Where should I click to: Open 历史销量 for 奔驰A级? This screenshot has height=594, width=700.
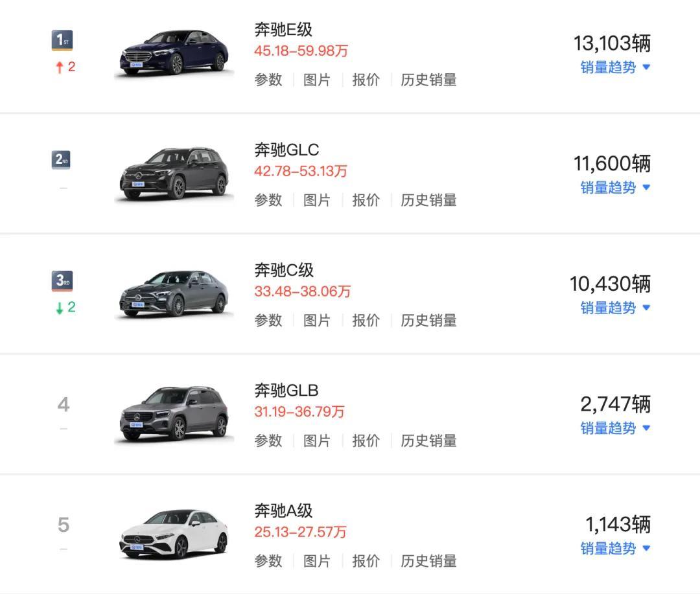coord(428,561)
